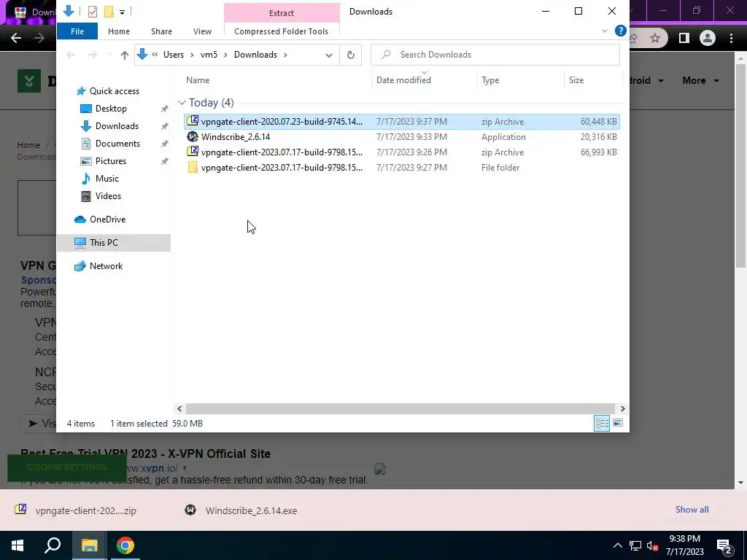The image size is (747, 560).
Task: Select vpngate-client-2023.07.17 file folder icon
Action: coord(193,167)
